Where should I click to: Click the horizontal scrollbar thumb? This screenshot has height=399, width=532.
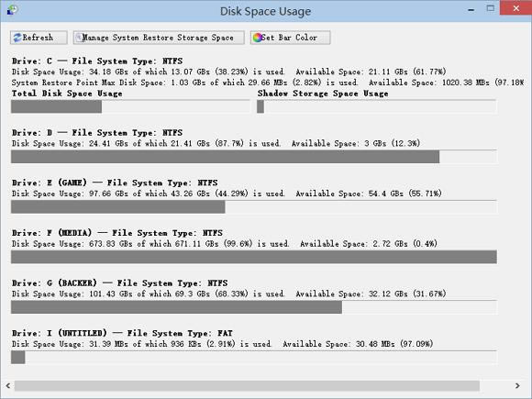point(247,386)
